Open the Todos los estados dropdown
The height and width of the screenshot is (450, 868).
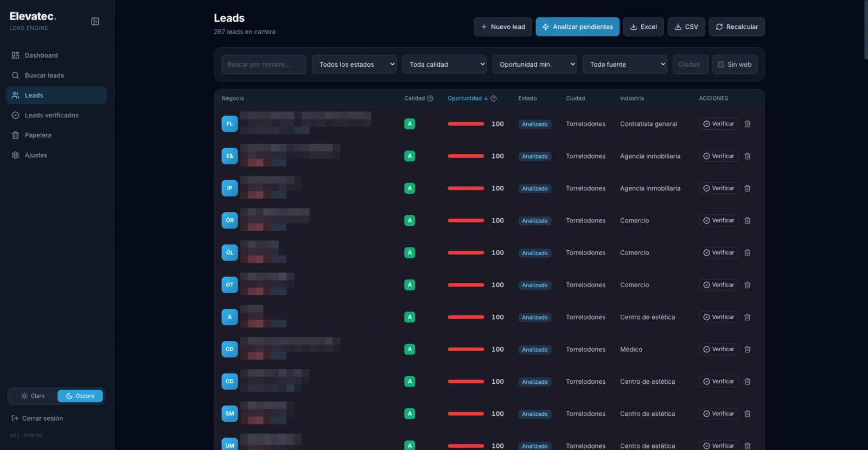tap(354, 64)
